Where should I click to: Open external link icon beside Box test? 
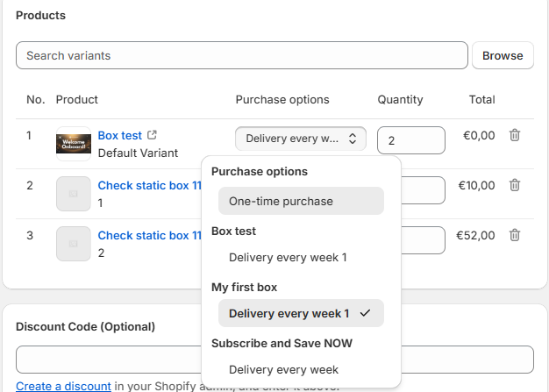(x=152, y=135)
